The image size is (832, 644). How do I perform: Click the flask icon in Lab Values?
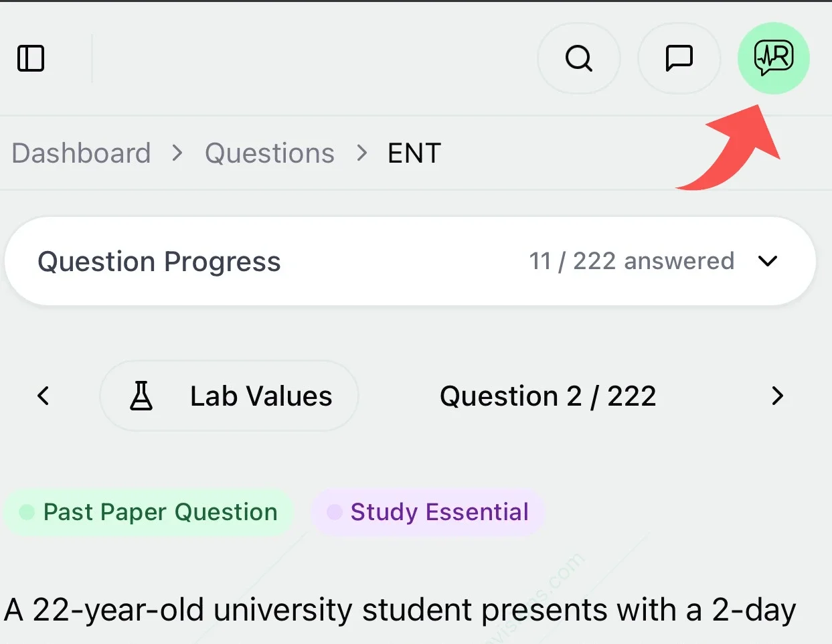point(141,396)
